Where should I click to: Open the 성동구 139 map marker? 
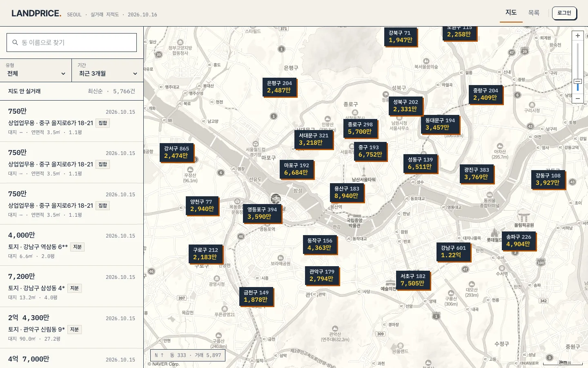coord(420,163)
